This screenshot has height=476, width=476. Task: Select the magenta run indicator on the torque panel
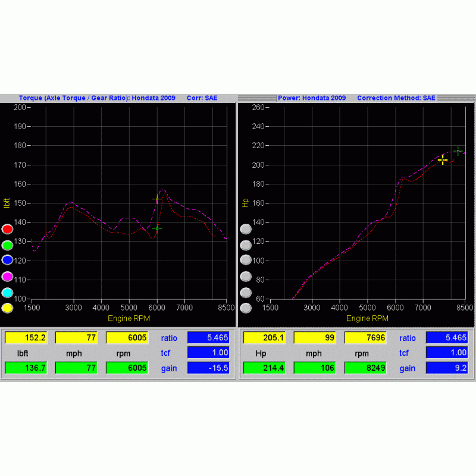pyautogui.click(x=7, y=275)
